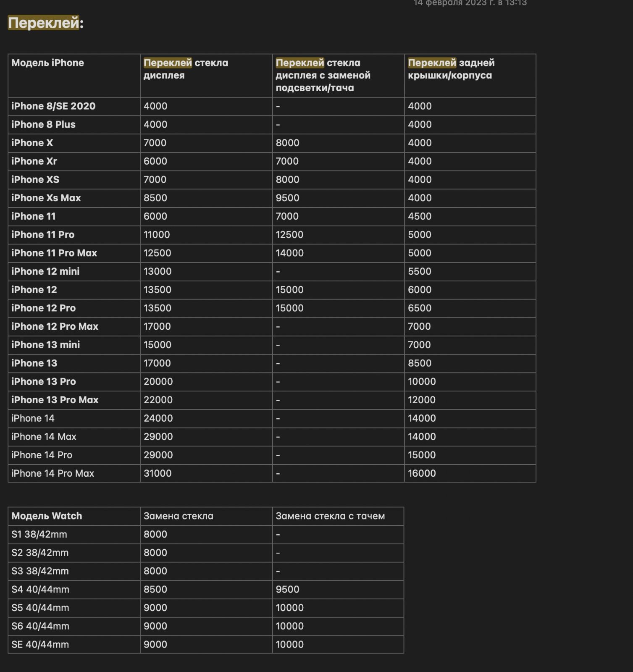Image resolution: width=633 pixels, height=672 pixels.
Task: Click the 'S3 38/42mm' row label
Action: [x=40, y=571]
